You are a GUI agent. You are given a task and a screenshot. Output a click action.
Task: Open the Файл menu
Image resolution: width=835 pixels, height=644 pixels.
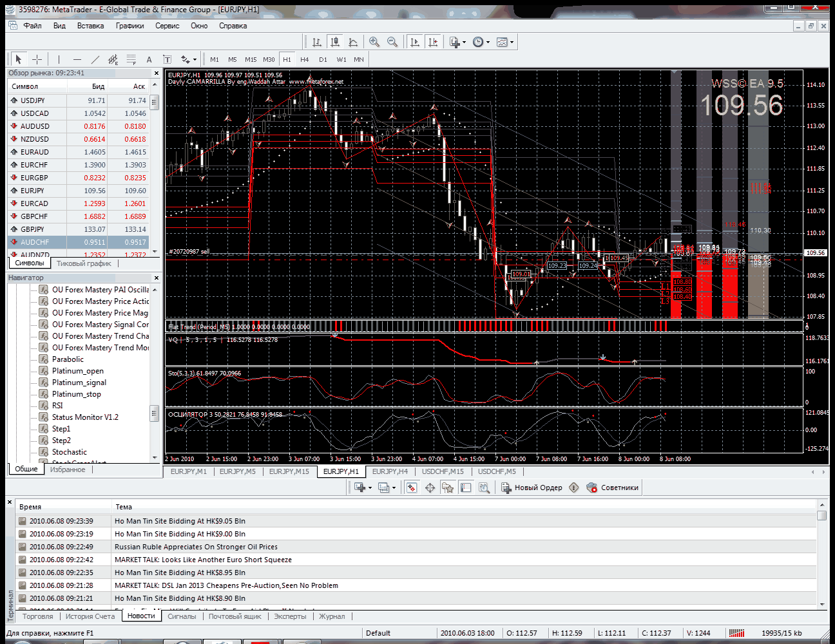(x=32, y=26)
